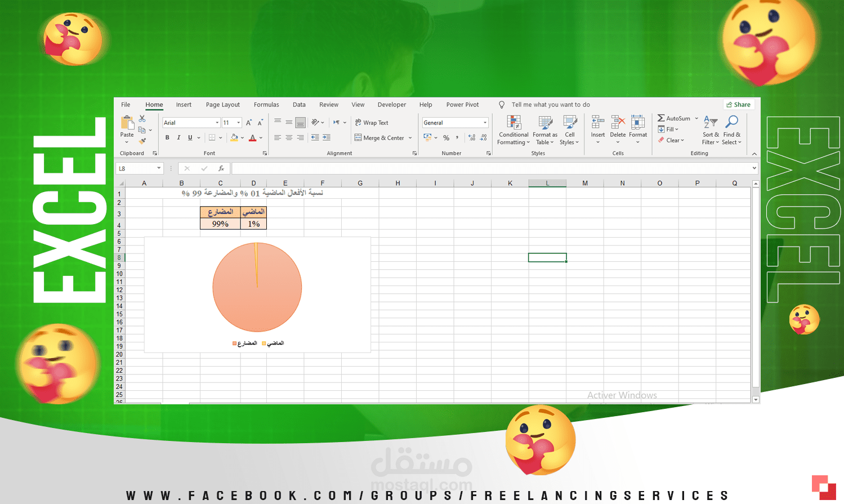The width and height of the screenshot is (844, 504).
Task: Toggle bottom align
Action: point(301,122)
